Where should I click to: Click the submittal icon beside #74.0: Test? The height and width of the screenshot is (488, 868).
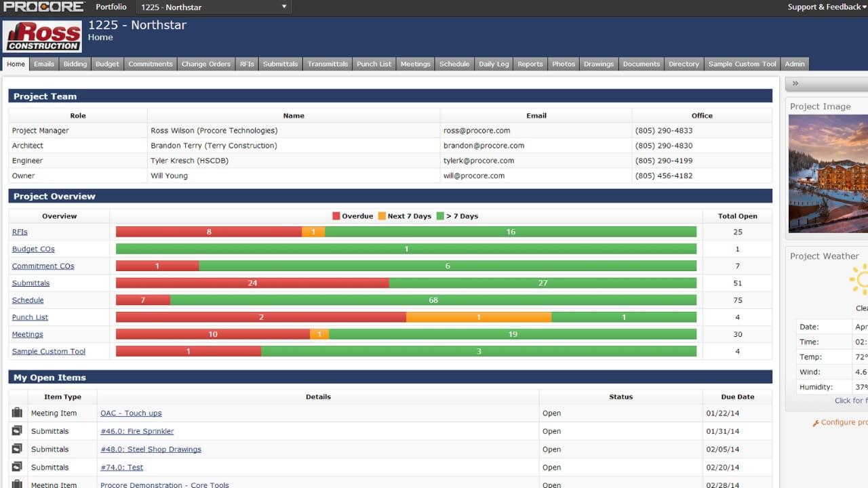[x=17, y=467]
